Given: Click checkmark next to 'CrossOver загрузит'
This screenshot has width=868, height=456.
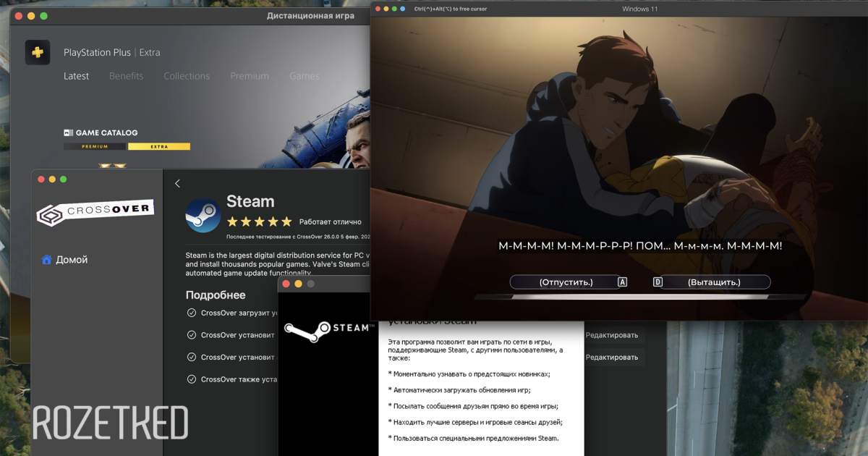Looking at the screenshot, I should pos(192,313).
